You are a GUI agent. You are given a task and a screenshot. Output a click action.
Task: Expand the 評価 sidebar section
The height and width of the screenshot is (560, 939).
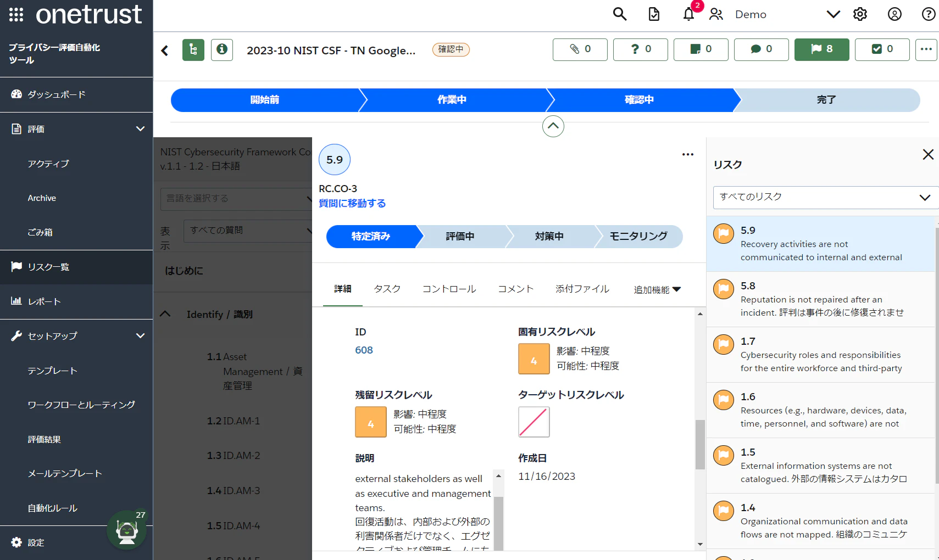141,129
